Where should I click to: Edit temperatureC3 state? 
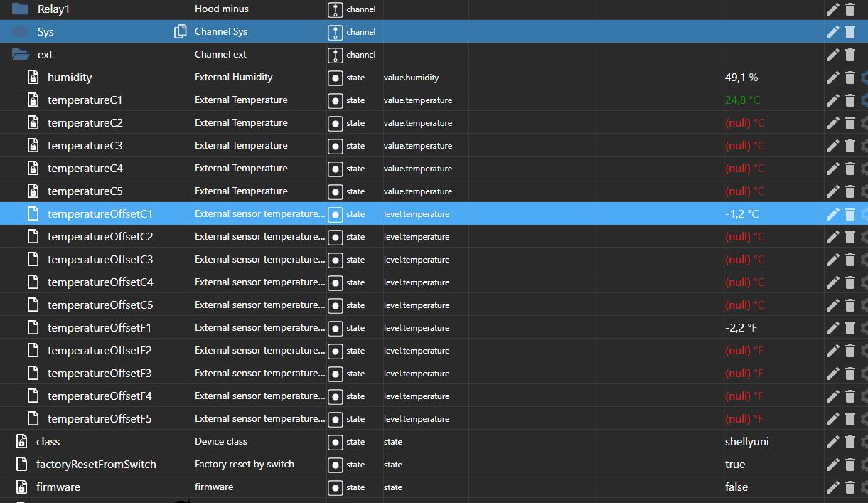coord(833,146)
